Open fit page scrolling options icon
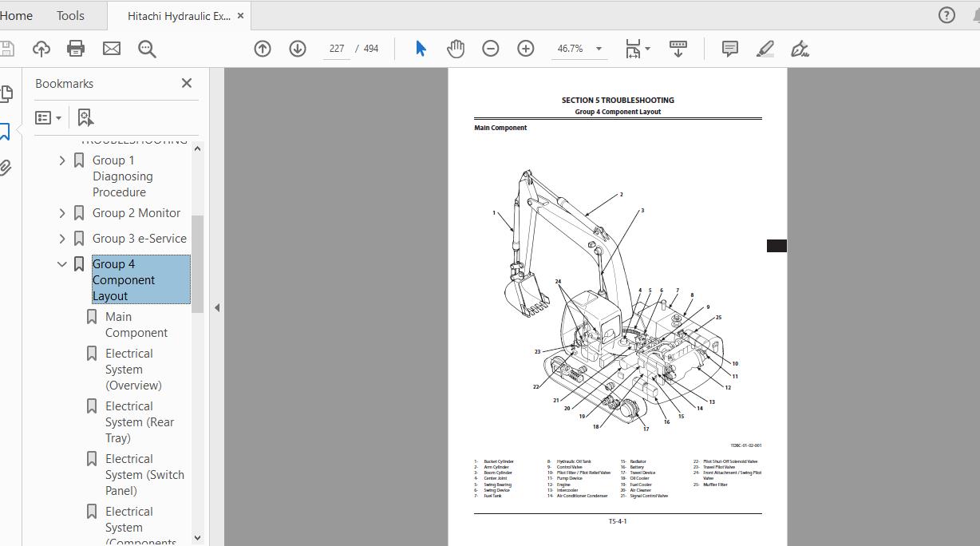 click(637, 49)
